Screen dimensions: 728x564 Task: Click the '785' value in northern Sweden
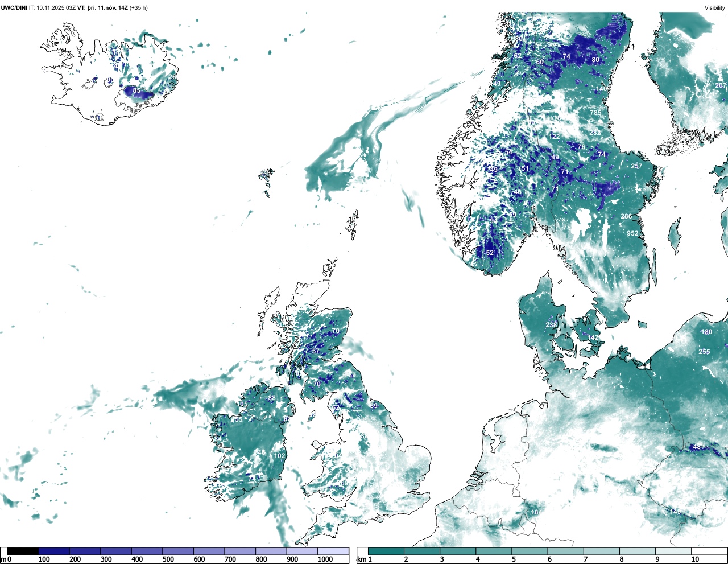595,113
